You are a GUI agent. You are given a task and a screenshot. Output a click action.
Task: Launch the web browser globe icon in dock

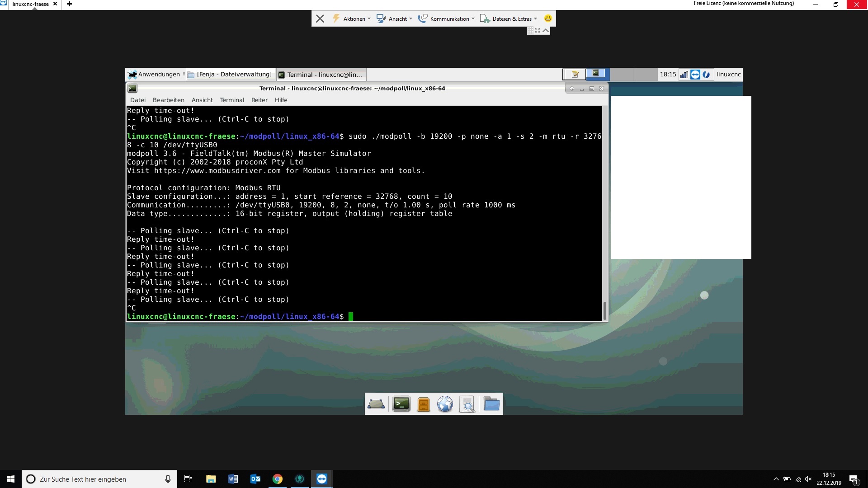[445, 404]
